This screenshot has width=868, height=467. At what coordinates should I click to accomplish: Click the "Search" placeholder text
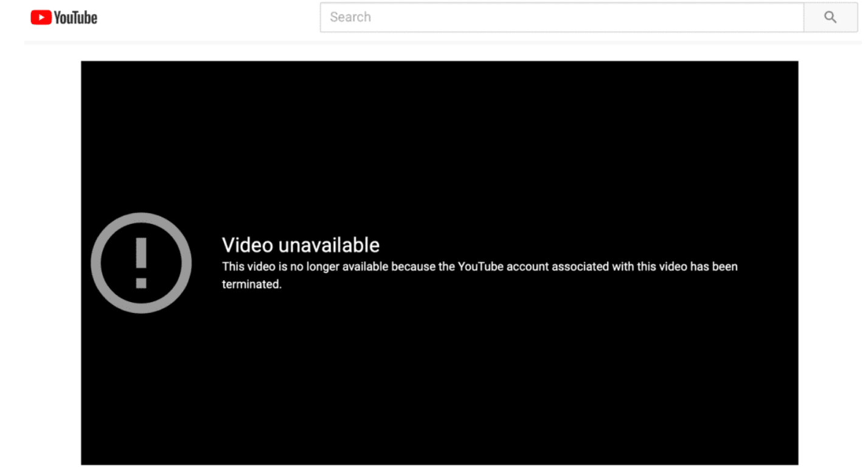(350, 17)
